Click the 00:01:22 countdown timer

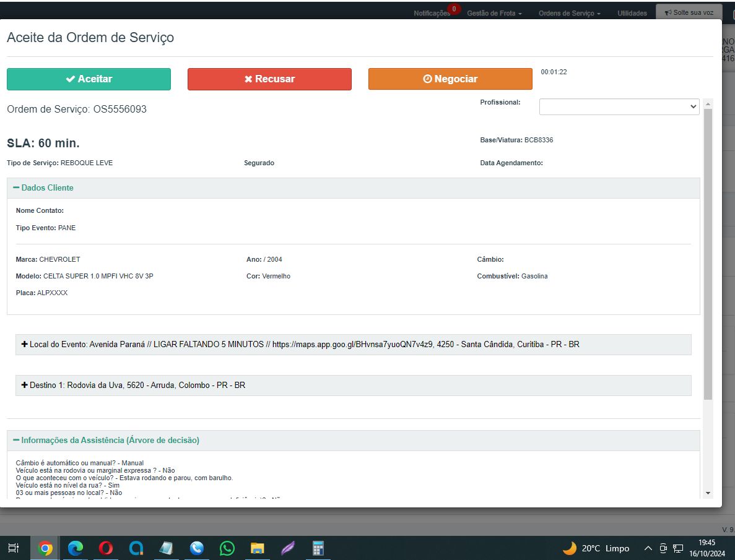554,72
